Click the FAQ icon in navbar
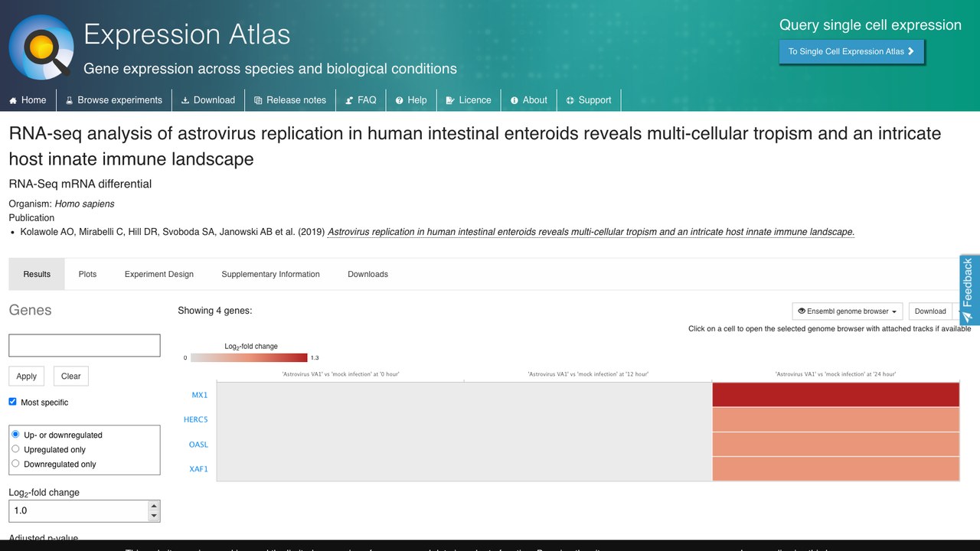The height and width of the screenshot is (551, 980). click(x=349, y=100)
